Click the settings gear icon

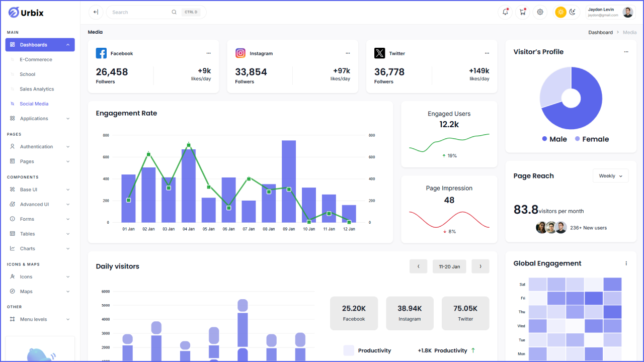click(540, 12)
